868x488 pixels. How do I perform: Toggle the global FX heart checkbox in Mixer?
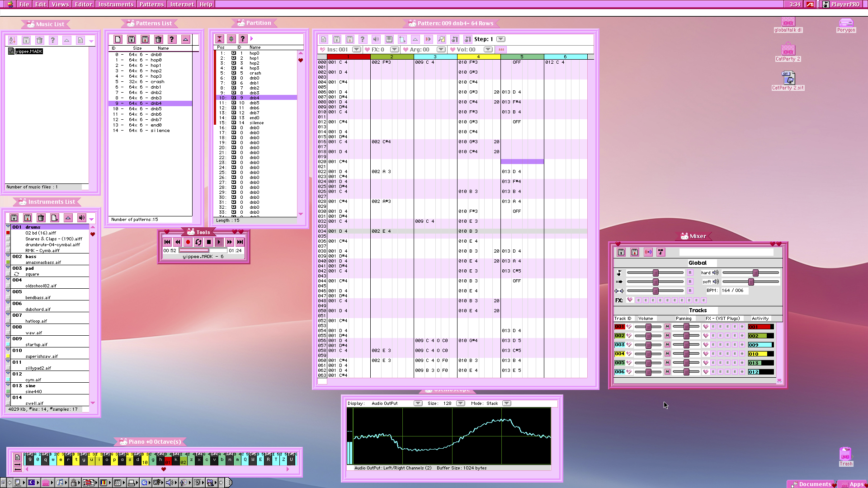click(630, 300)
